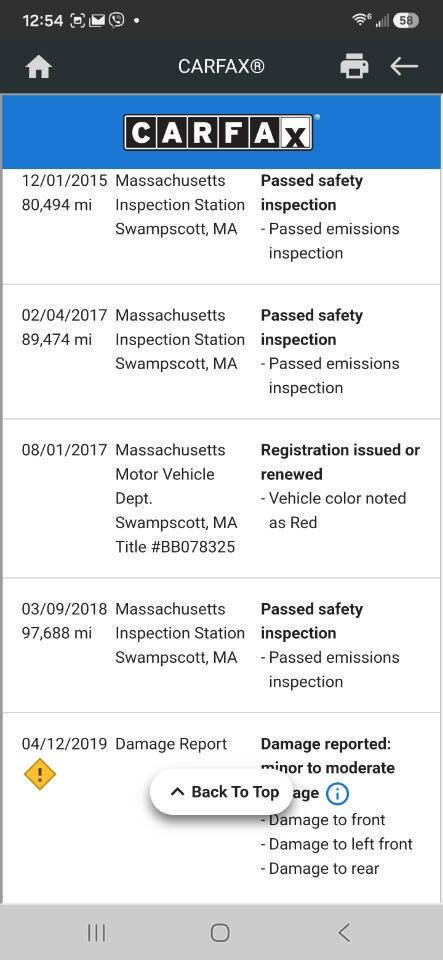443x960 pixels.
Task: Tap the Damage Report label
Action: [171, 744]
